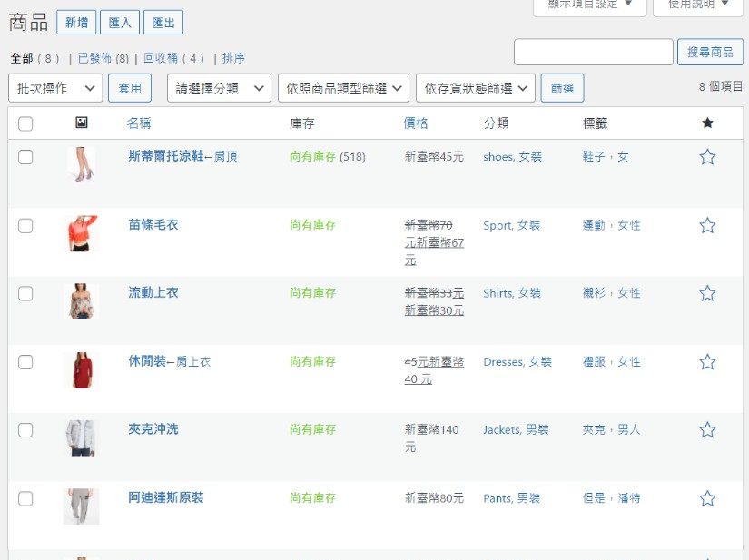749x560 pixels.
Task: Open the 運動 tag link
Action: 594,225
